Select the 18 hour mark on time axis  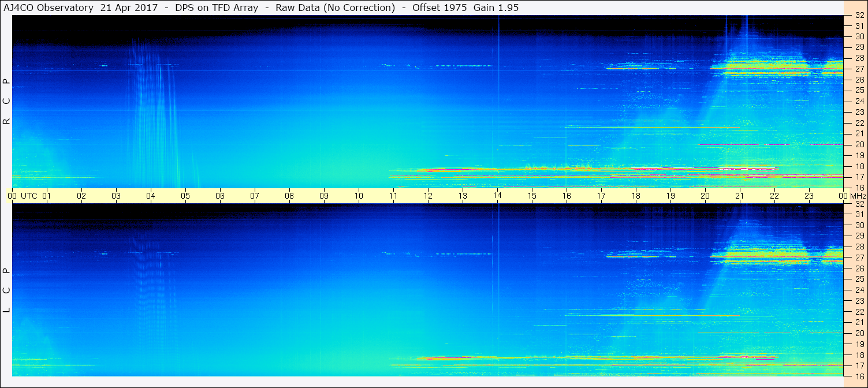[x=636, y=196]
